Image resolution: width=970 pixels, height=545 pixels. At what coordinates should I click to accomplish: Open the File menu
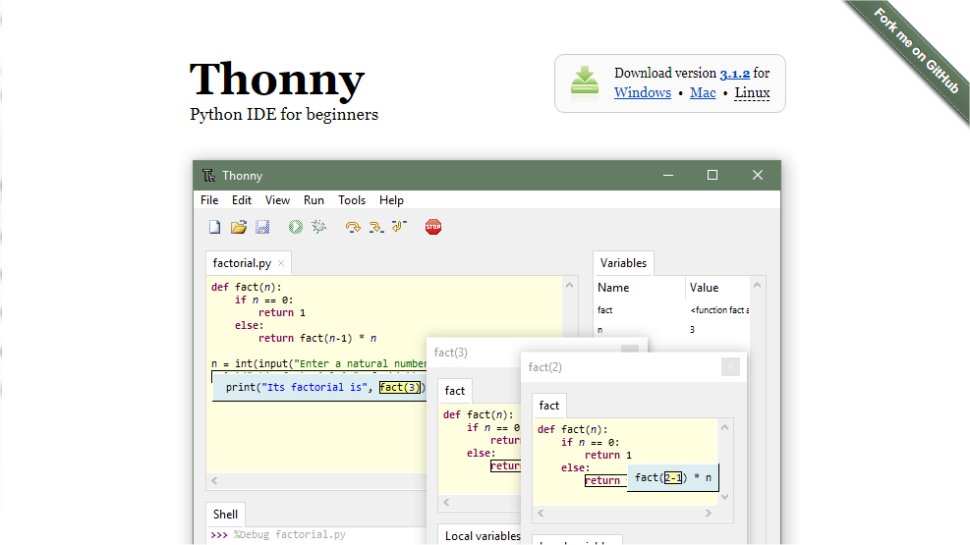[x=209, y=200]
